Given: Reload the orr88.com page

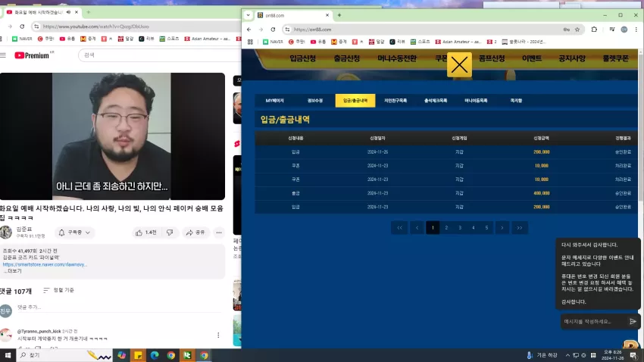Looking at the screenshot, I should [273, 30].
